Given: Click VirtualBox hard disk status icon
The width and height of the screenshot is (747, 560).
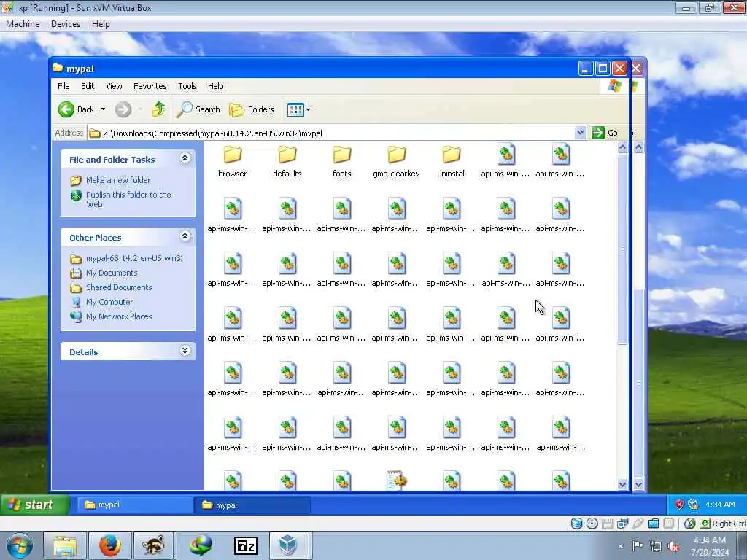Looking at the screenshot, I should 576,524.
